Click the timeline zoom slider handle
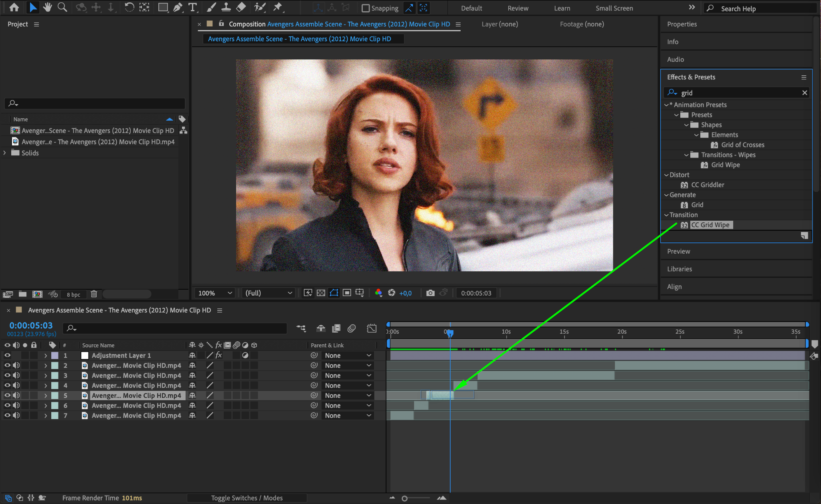Image resolution: width=821 pixels, height=504 pixels. [404, 498]
